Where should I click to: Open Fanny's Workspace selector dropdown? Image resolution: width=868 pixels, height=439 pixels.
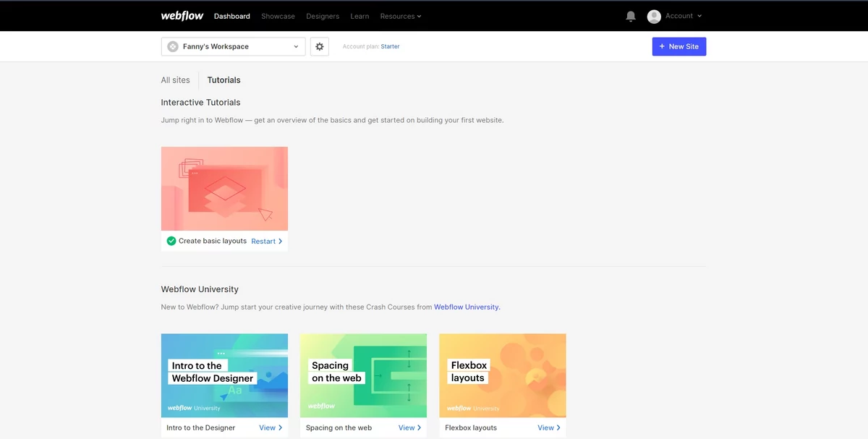234,46
